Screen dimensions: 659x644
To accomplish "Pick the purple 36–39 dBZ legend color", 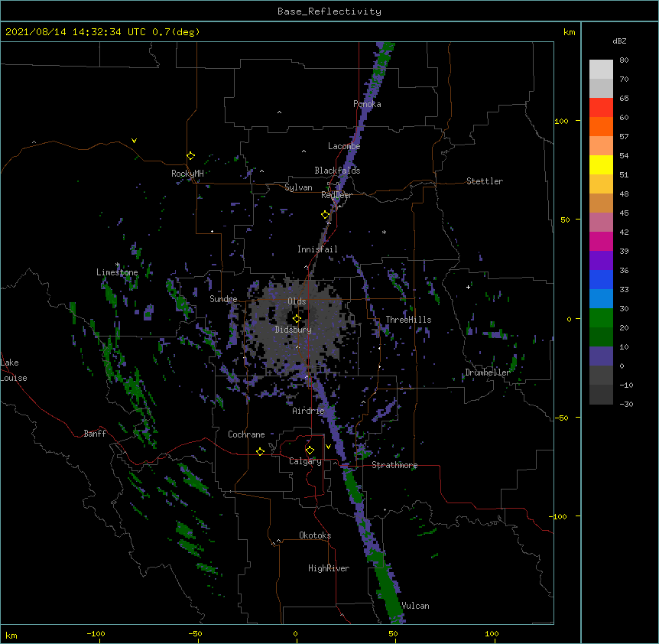I will click(x=601, y=260).
